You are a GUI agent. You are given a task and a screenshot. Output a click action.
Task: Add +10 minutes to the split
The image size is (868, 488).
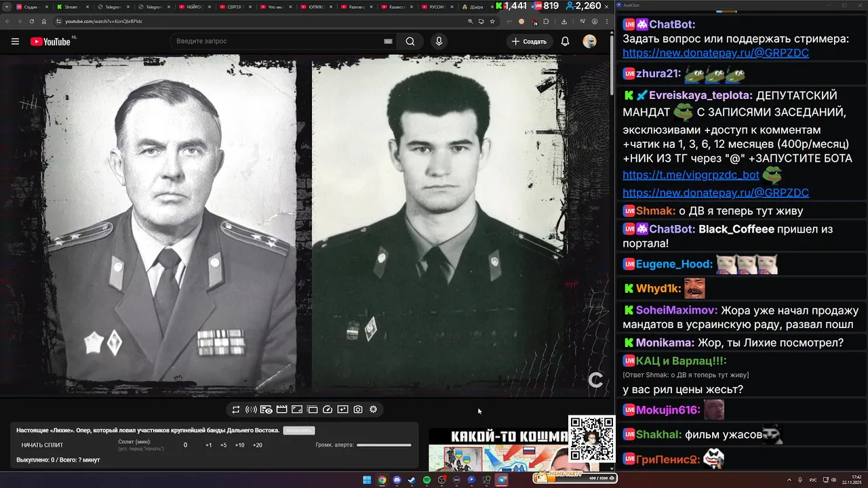pyautogui.click(x=239, y=445)
